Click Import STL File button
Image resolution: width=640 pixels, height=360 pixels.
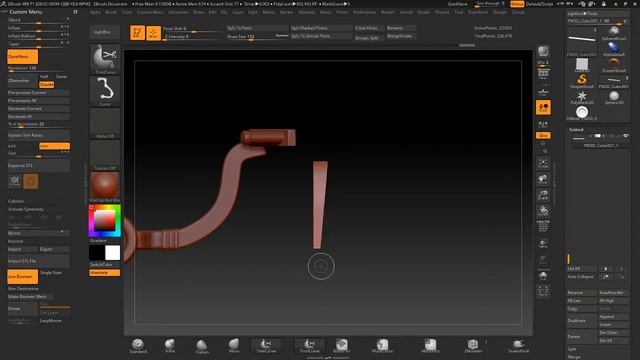tap(38, 261)
